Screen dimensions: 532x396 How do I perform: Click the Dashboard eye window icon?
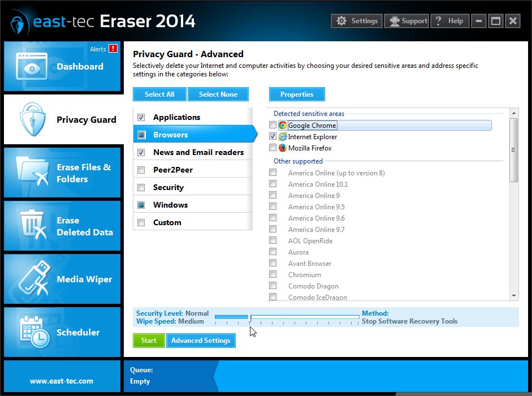point(32,66)
